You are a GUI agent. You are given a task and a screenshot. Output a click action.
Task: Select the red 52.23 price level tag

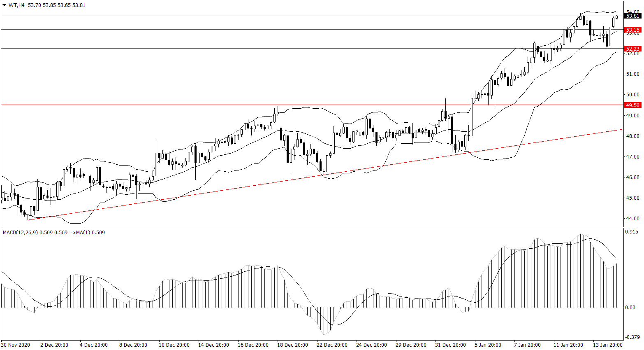click(632, 49)
